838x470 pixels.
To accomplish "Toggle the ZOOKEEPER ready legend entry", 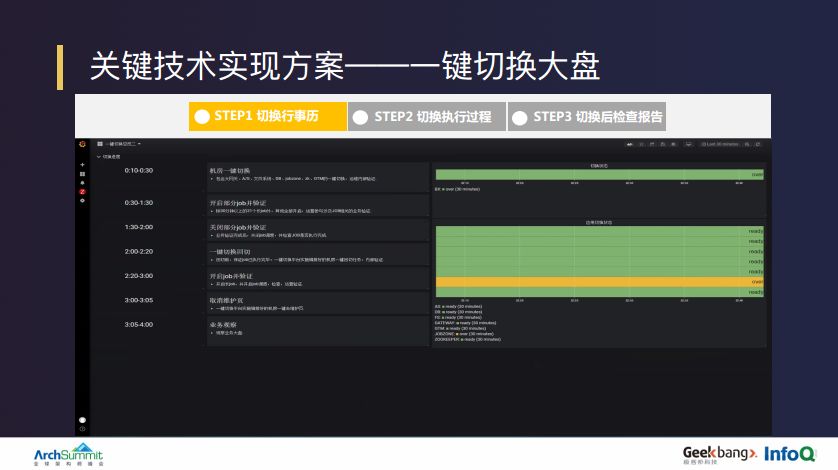I will click(468, 339).
